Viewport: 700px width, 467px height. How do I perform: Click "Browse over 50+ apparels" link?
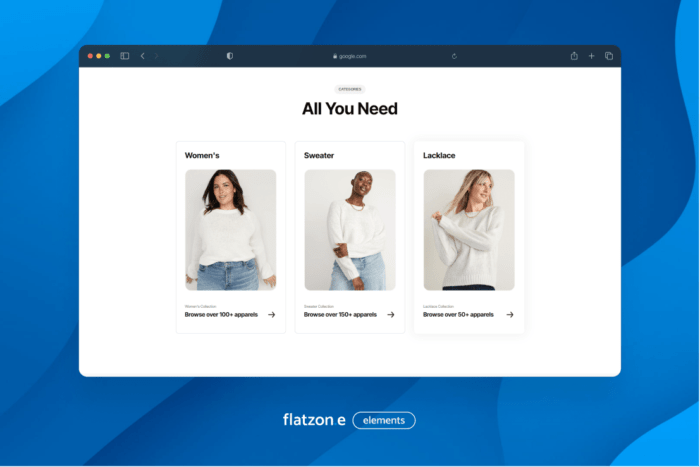click(458, 314)
